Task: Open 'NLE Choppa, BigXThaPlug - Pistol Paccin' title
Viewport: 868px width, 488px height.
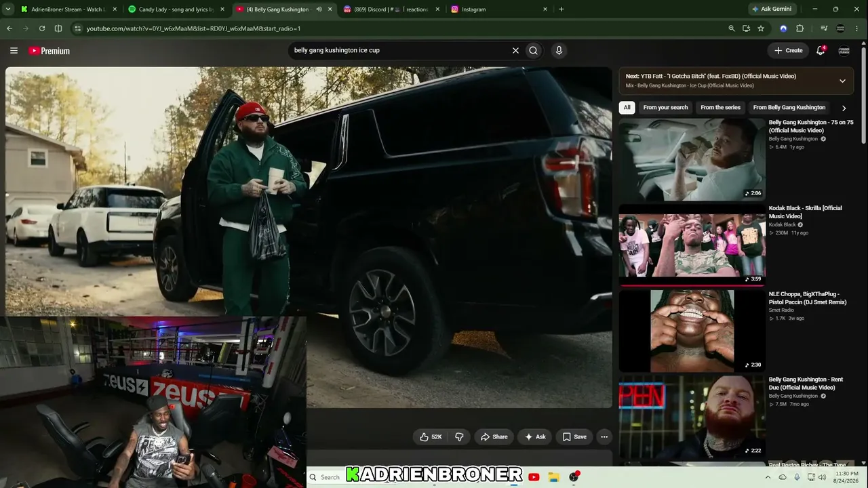Action: point(808,298)
